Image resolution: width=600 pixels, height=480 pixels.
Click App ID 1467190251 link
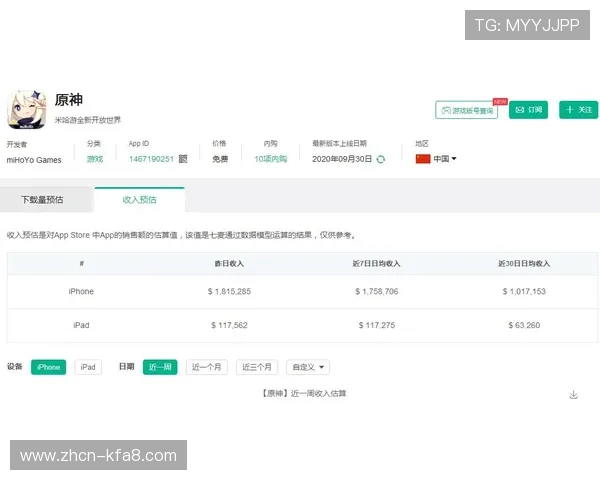[152, 159]
